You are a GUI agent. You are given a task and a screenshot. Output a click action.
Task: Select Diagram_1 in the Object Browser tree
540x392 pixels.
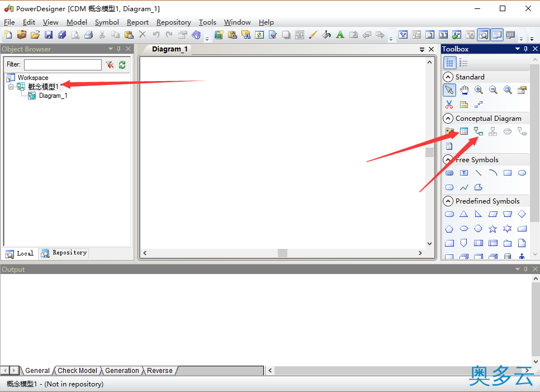[x=53, y=96]
